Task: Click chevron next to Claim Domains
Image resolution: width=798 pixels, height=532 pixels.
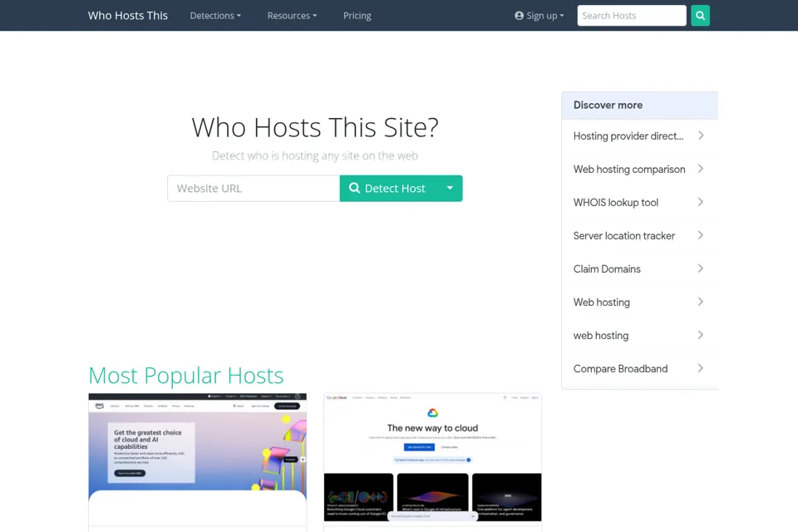Action: tap(701, 268)
